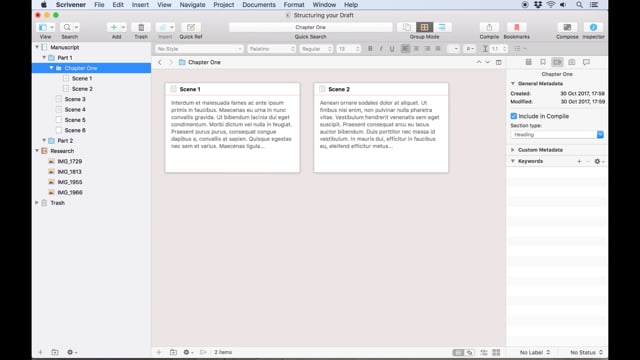Open Keywords gear menu
The height and width of the screenshot is (360, 640).
click(599, 162)
